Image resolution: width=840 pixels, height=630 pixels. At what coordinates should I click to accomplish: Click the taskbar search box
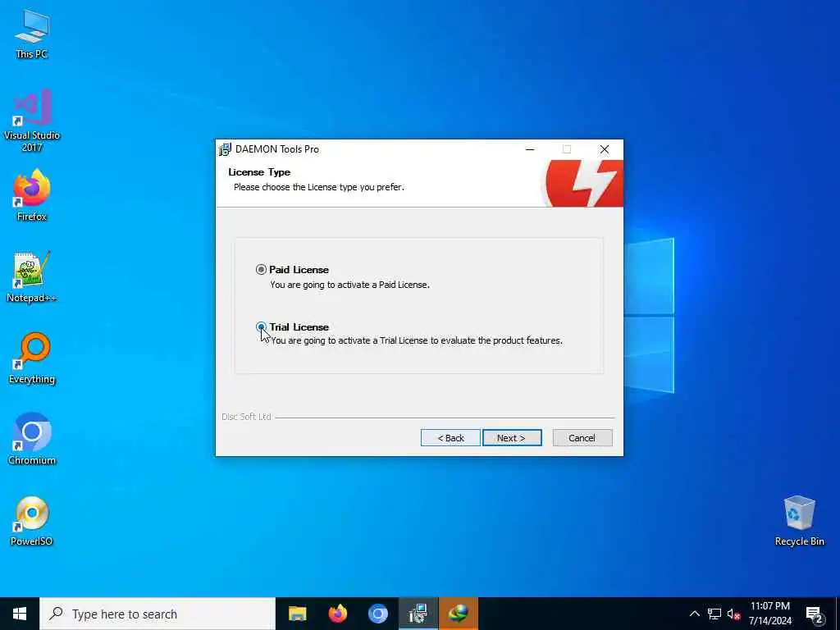point(157,614)
